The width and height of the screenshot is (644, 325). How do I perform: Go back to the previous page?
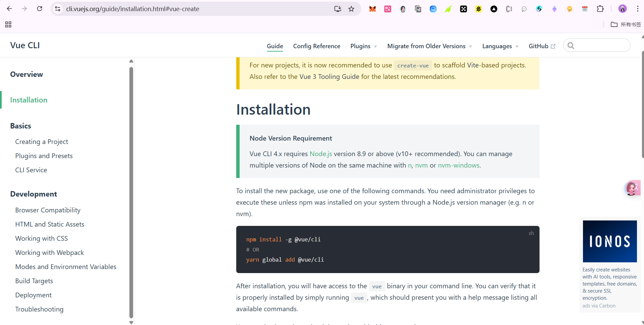(x=9, y=9)
